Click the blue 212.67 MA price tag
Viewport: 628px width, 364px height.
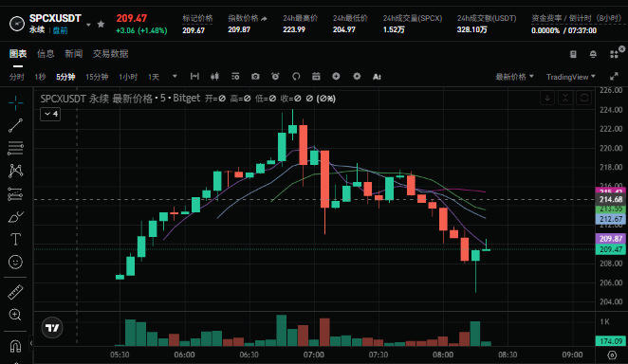pyautogui.click(x=611, y=219)
